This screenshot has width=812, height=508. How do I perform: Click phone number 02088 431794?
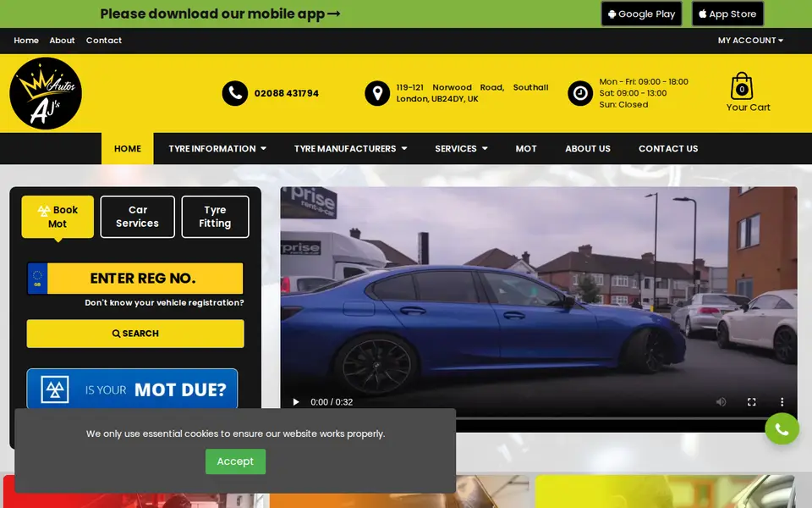coord(287,93)
